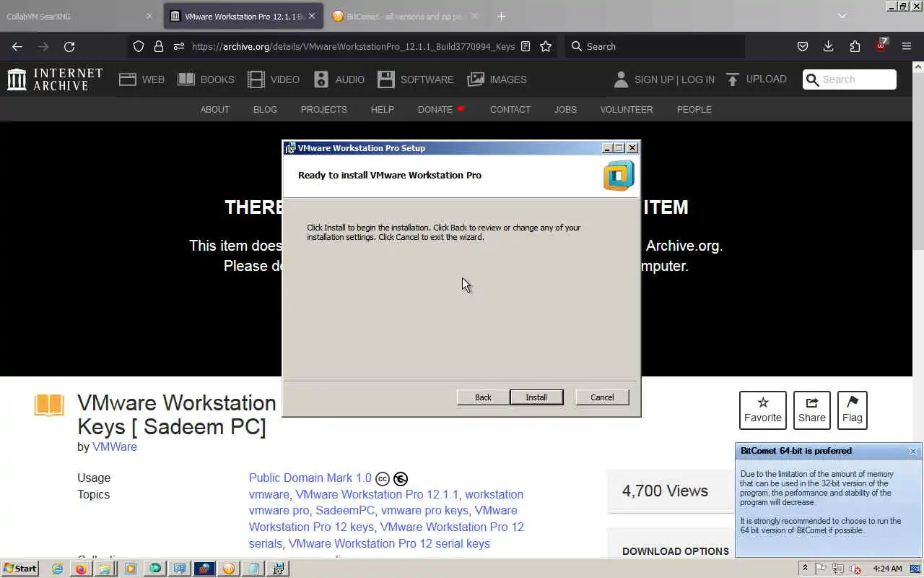The image size is (924, 578).
Task: Click the Firefox search box
Action: point(654,46)
